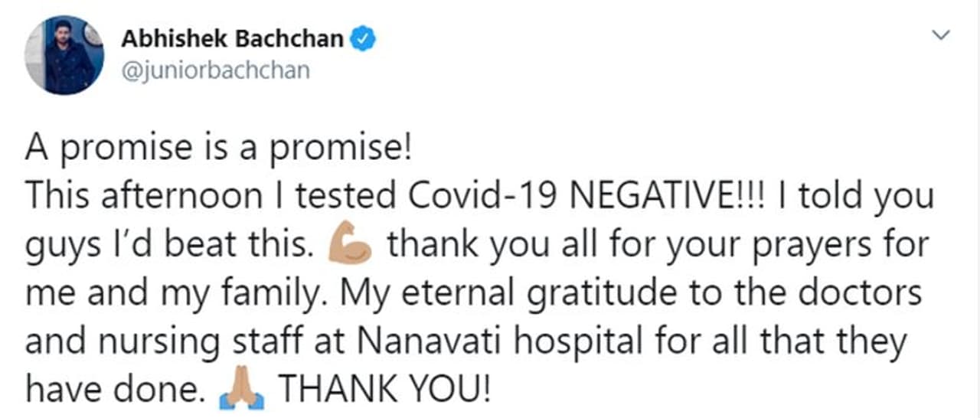Click the word "Covid-19" in the tweet

pos(486,197)
